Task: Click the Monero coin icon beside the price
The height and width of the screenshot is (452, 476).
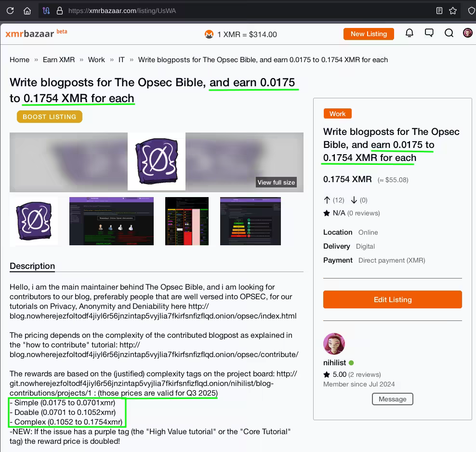Action: coord(209,34)
